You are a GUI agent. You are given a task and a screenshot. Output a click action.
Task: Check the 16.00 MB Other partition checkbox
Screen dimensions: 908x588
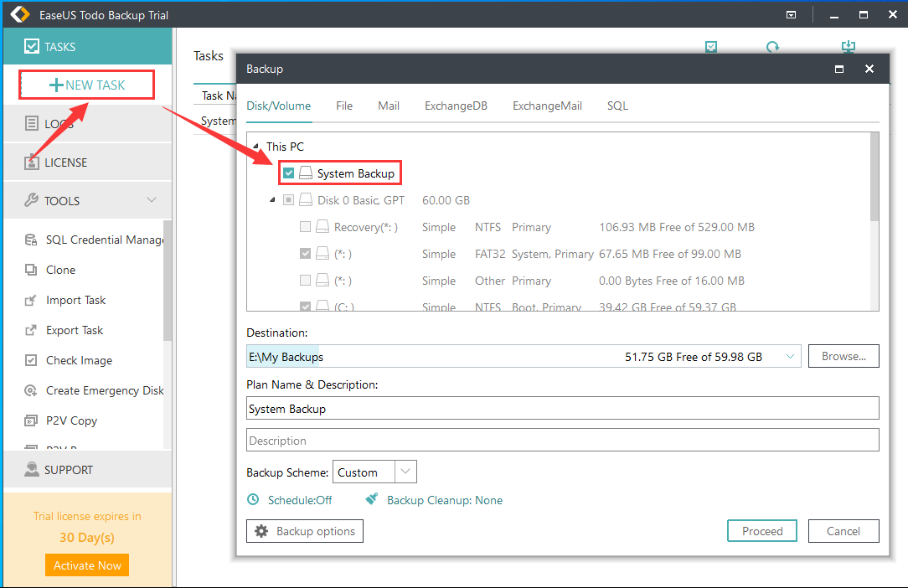[305, 281]
